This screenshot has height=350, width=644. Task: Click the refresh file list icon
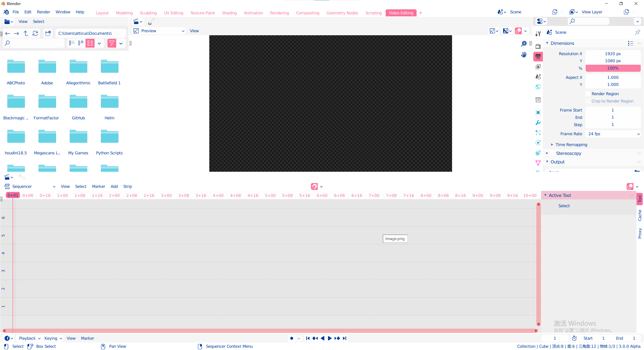pyautogui.click(x=35, y=33)
